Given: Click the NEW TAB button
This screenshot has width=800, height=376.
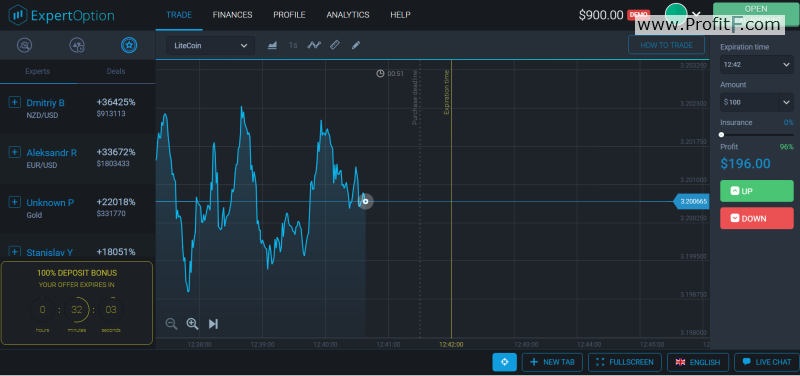Looking at the screenshot, I should [x=553, y=362].
